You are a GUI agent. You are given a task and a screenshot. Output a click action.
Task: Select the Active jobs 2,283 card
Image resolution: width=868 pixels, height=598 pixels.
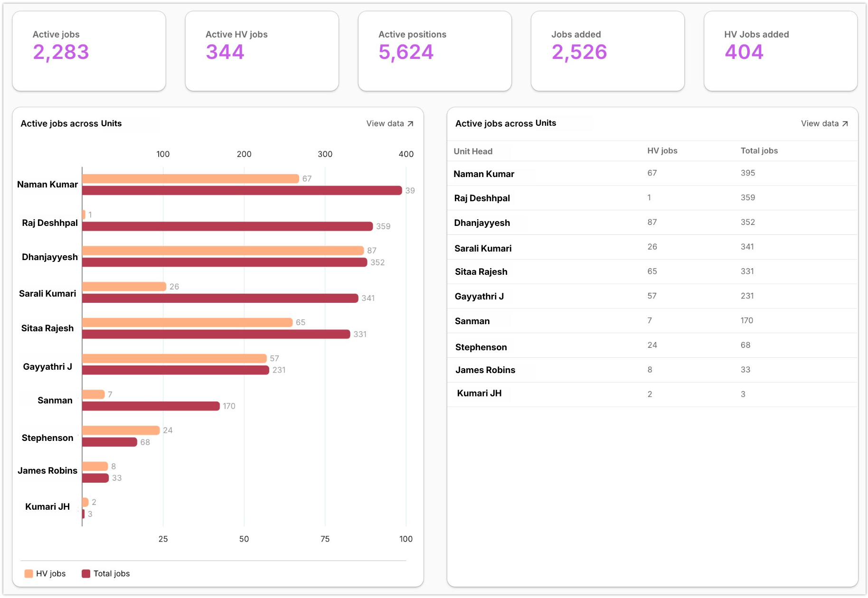coord(89,51)
